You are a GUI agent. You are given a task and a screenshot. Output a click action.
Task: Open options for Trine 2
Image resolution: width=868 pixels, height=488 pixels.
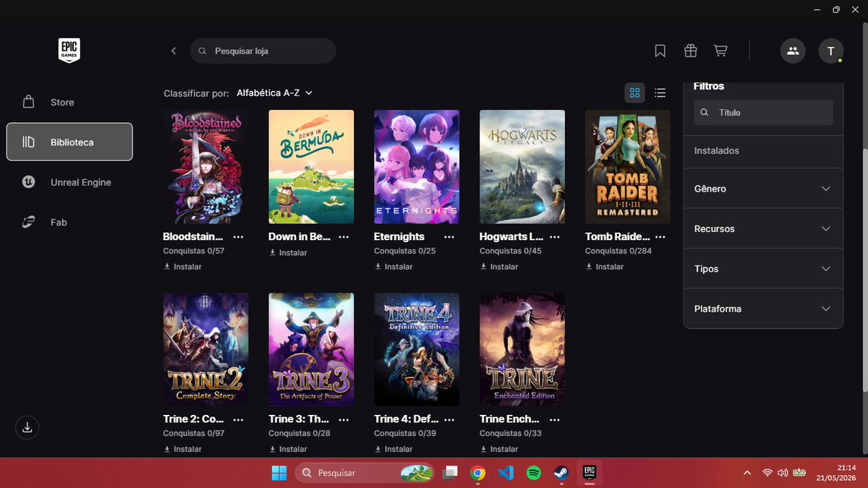(238, 419)
